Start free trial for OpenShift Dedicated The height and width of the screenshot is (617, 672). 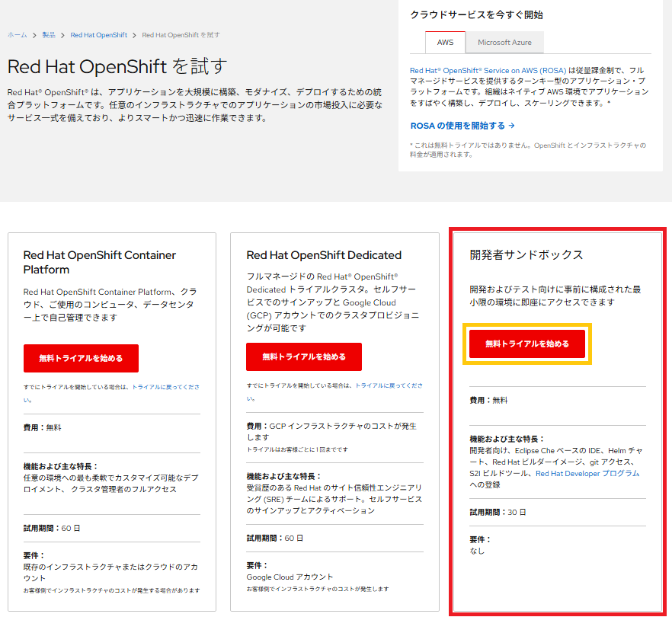(x=304, y=356)
